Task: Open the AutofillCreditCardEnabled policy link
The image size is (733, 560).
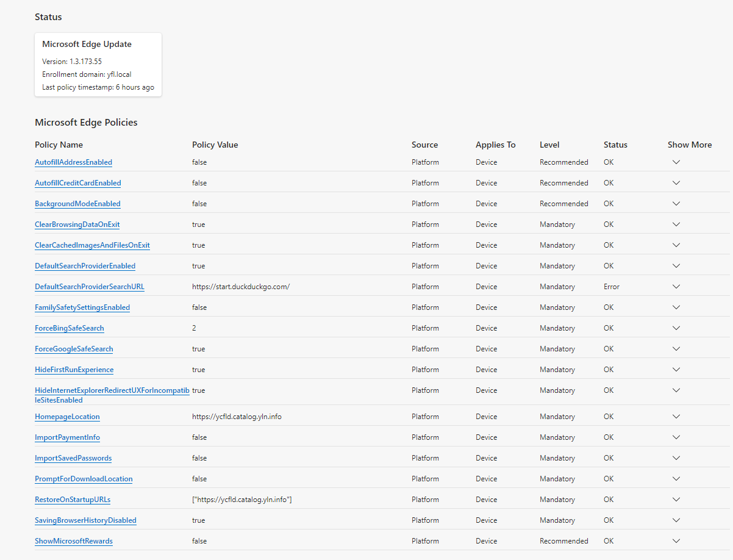Action: (77, 183)
